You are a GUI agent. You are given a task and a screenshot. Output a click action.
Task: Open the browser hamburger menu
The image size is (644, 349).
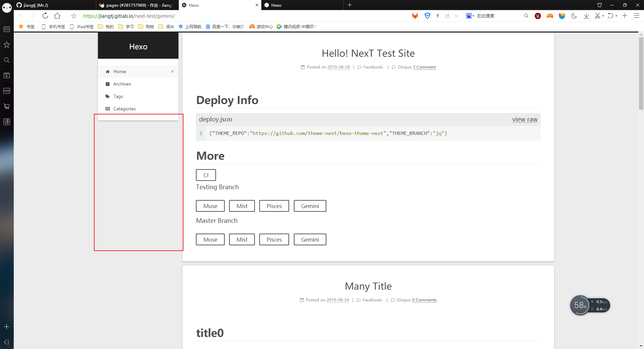pos(636,16)
